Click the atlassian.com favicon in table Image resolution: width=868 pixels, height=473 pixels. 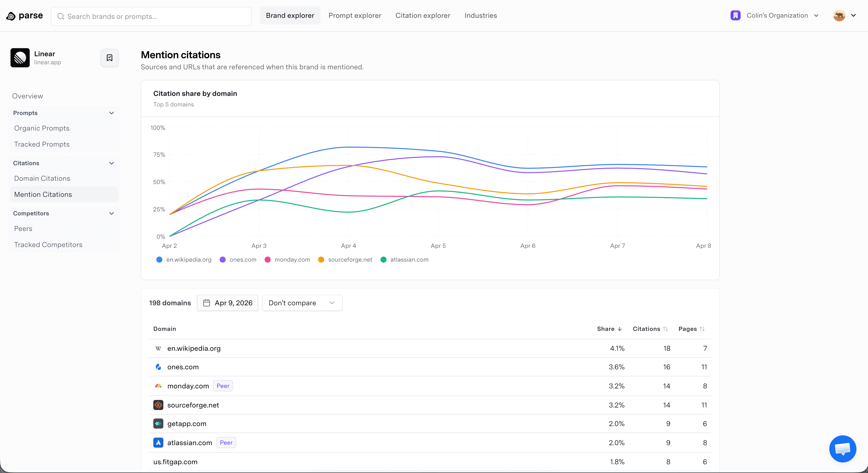pos(158,443)
